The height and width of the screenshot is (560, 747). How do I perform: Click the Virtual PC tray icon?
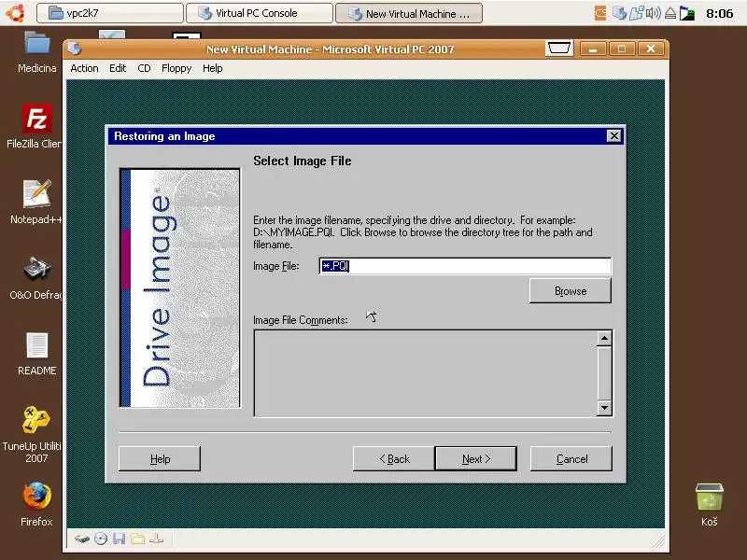(x=619, y=13)
